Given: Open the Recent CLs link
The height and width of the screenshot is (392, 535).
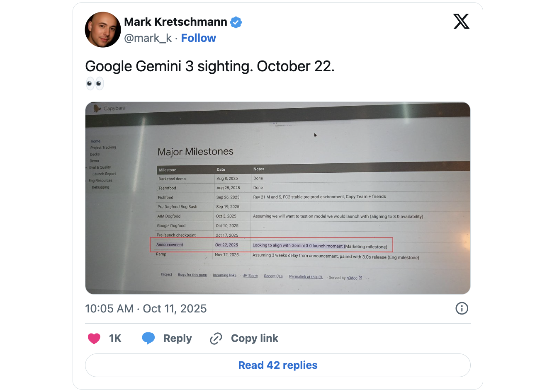Looking at the screenshot, I should point(273,276).
